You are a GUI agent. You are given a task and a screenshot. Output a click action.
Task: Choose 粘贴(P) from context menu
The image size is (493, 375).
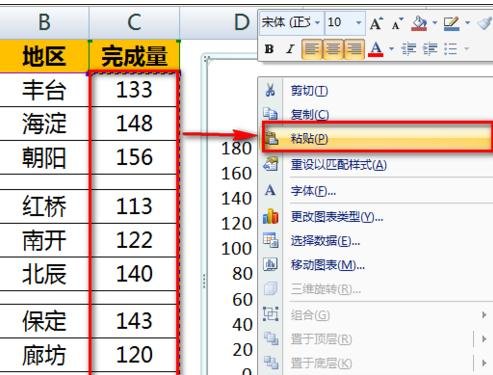tap(377, 138)
